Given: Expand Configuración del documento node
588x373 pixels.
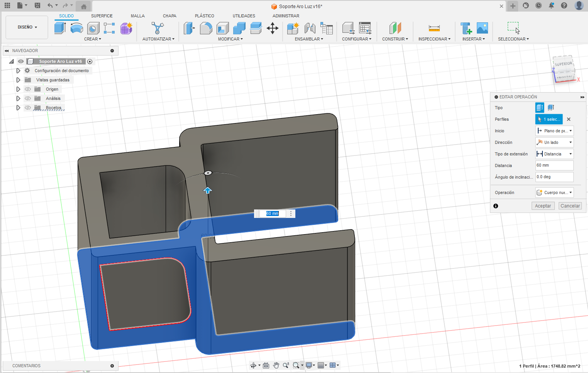Looking at the screenshot, I should (18, 71).
